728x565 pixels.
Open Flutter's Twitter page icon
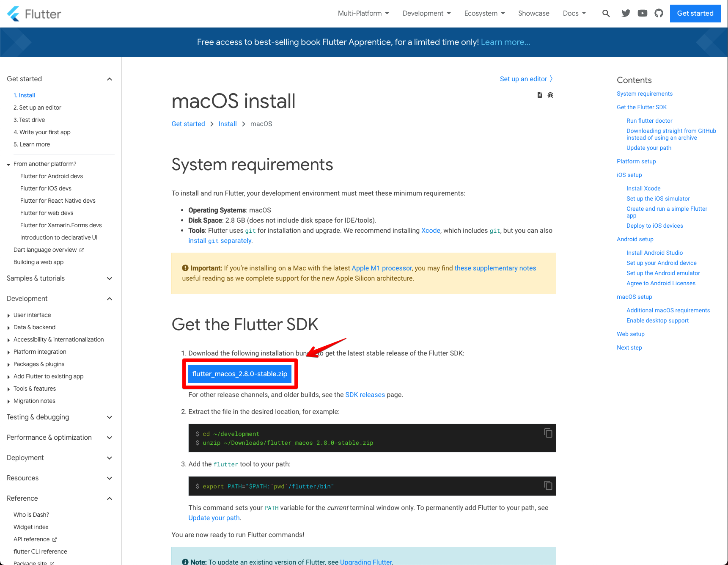626,14
